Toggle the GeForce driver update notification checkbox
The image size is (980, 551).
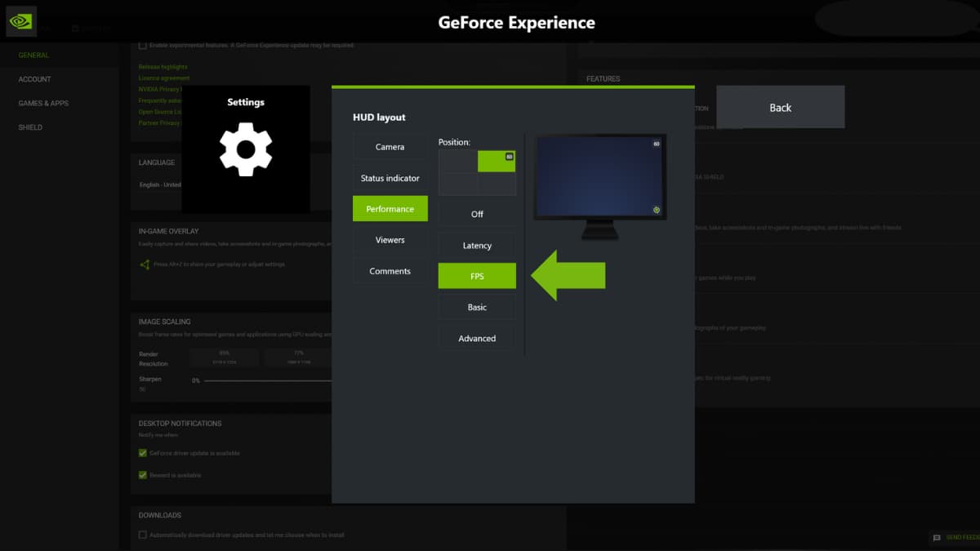pyautogui.click(x=142, y=452)
